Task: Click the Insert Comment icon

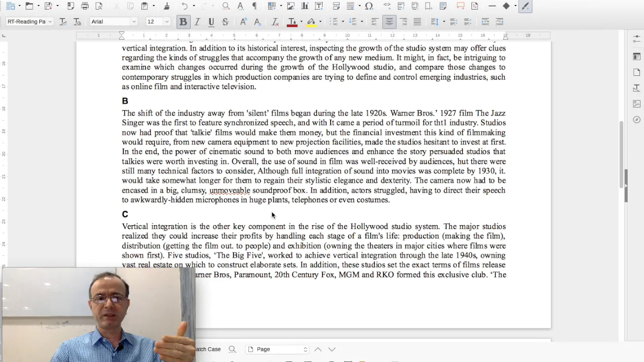Action: [460, 6]
